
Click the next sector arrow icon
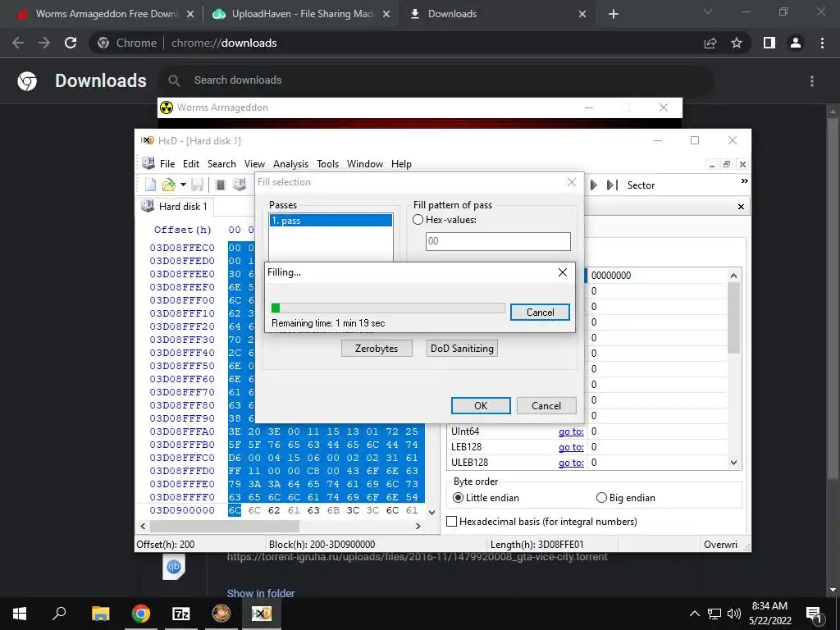594,185
